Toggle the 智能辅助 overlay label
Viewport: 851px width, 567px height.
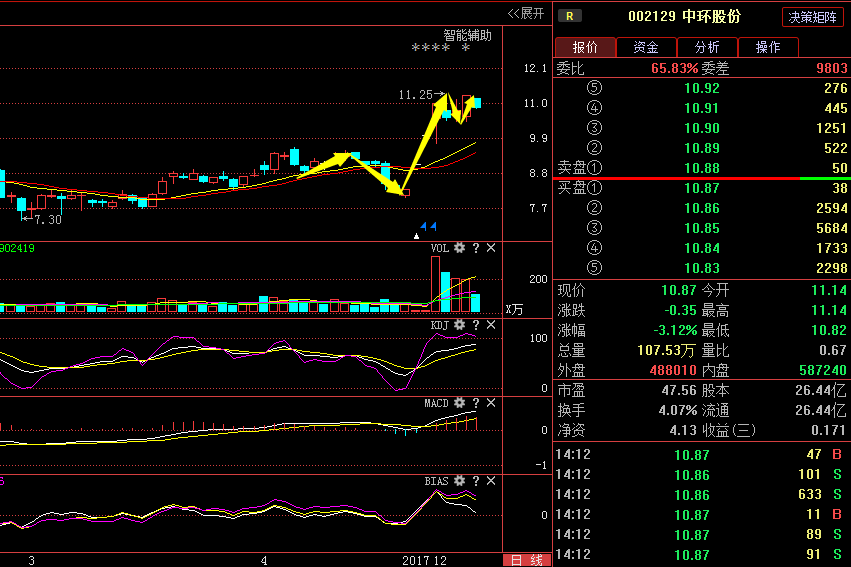point(468,35)
